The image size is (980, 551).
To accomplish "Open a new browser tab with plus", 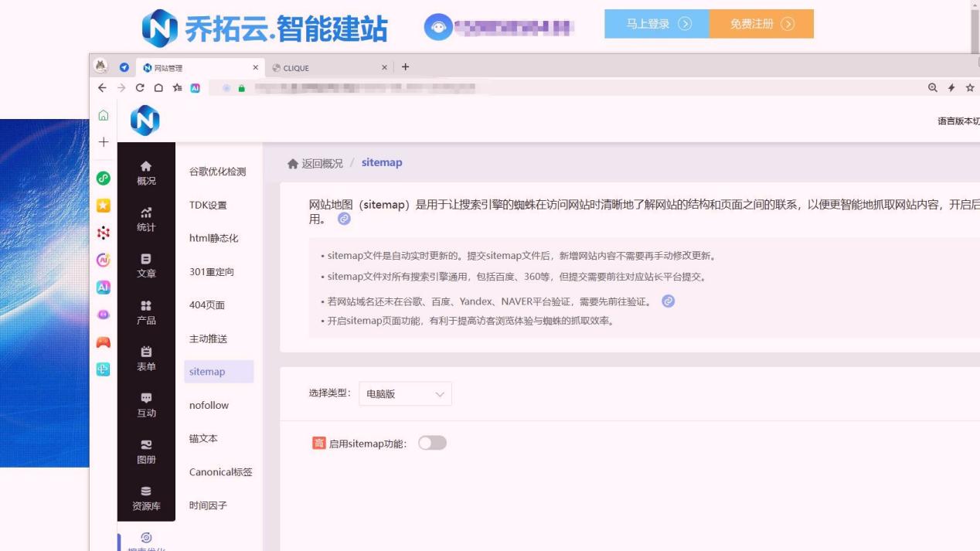I will [405, 67].
